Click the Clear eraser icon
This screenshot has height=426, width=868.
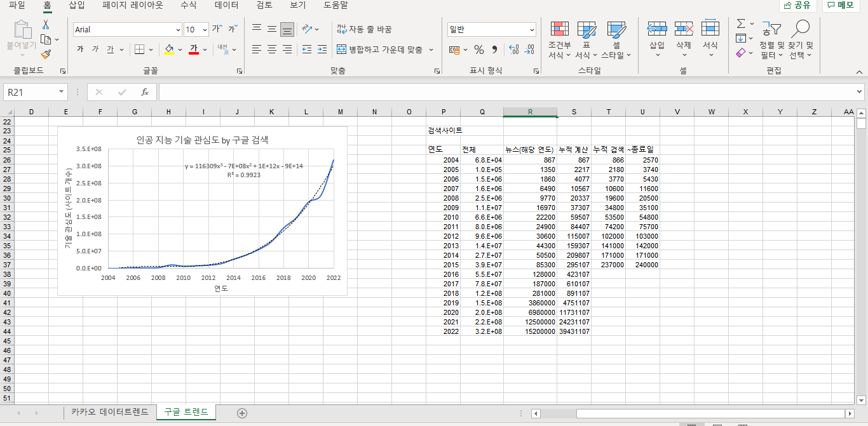pyautogui.click(x=741, y=54)
